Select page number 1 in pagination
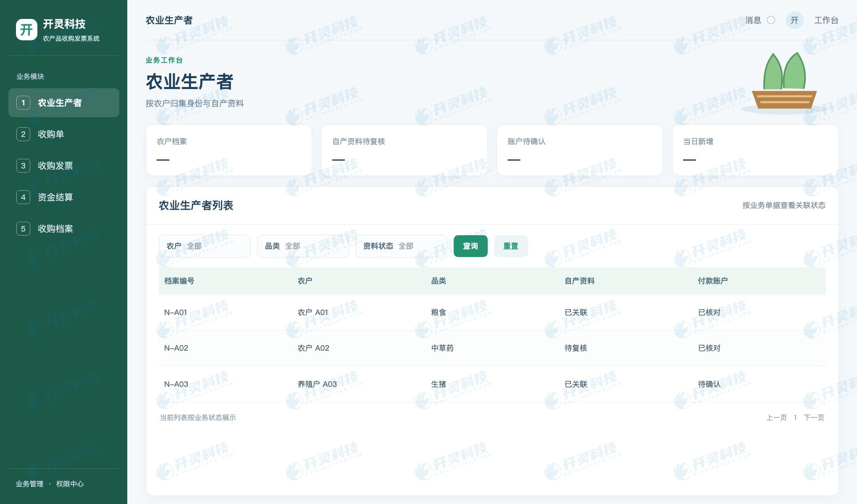The image size is (857, 504). pyautogui.click(x=795, y=417)
